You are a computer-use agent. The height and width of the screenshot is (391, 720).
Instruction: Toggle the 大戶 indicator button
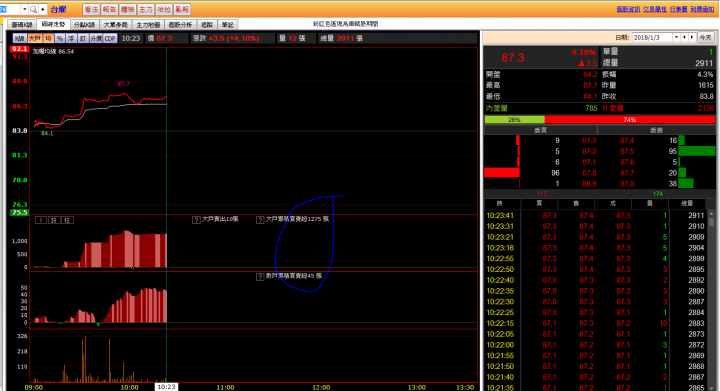[x=35, y=39]
